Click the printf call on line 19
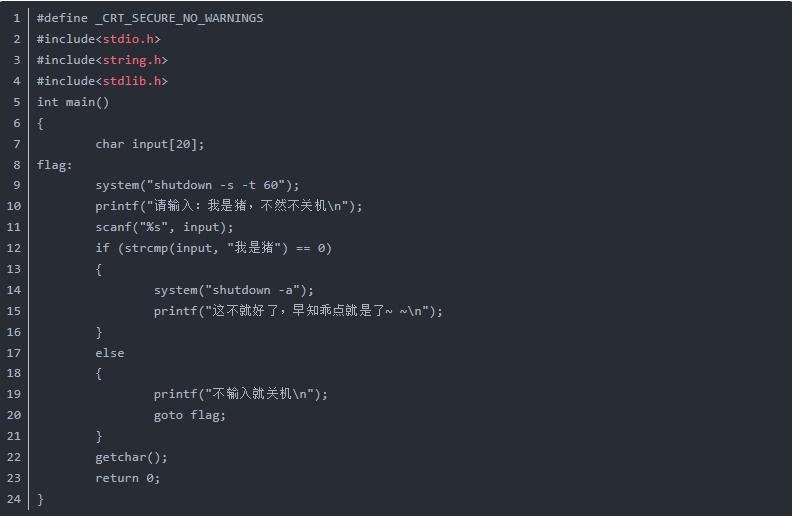Screen dimensions: 792x516 pyautogui.click(x=241, y=394)
